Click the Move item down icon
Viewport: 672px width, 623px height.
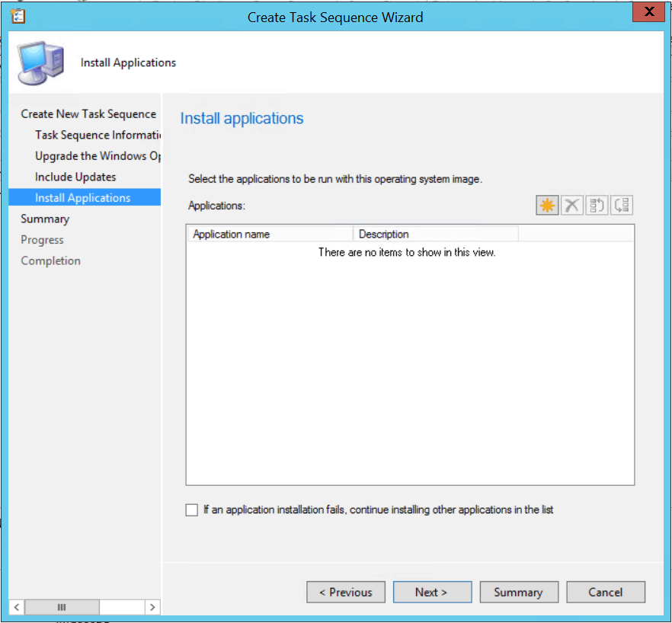[622, 205]
